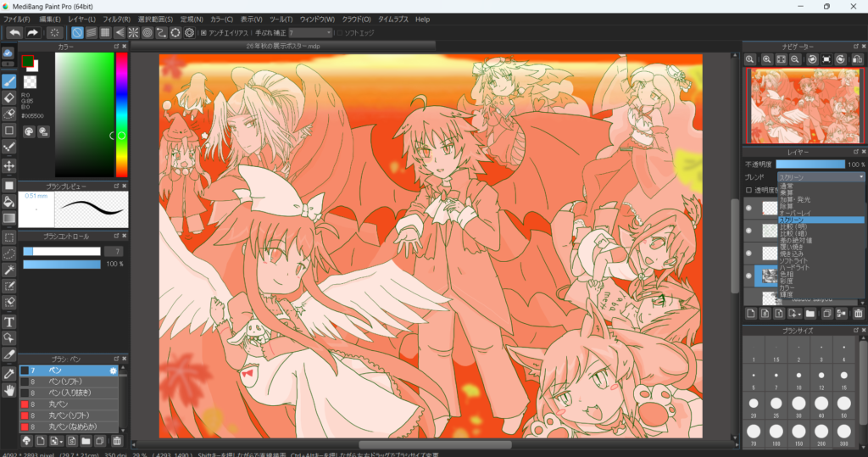Turn snap off icon
Image resolution: width=868 pixels, height=457 pixels.
(77, 33)
